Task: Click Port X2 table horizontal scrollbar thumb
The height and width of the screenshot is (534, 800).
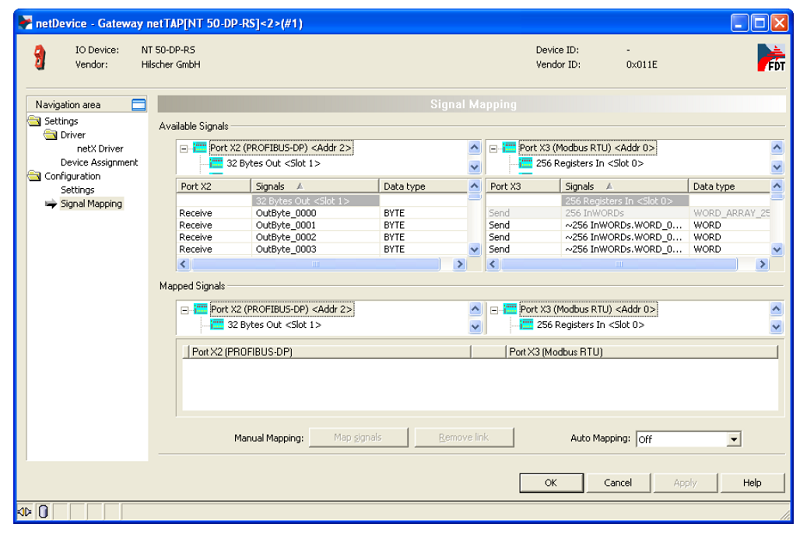Action: [x=315, y=264]
